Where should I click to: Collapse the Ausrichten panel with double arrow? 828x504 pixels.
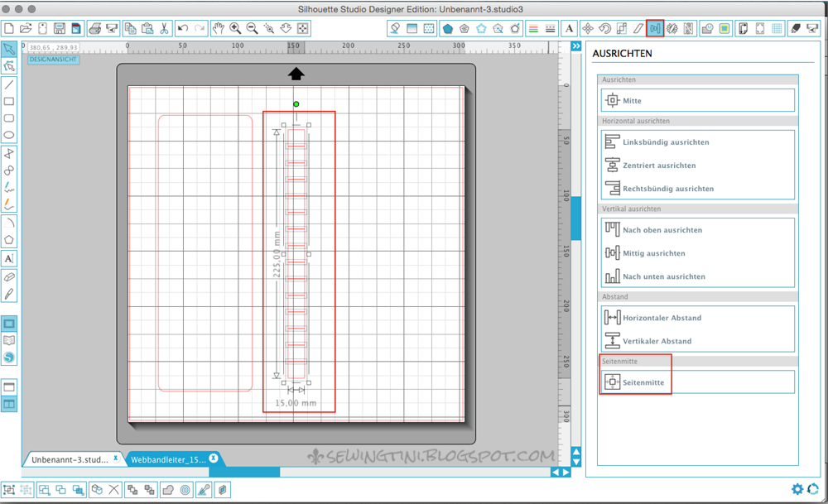[576, 46]
